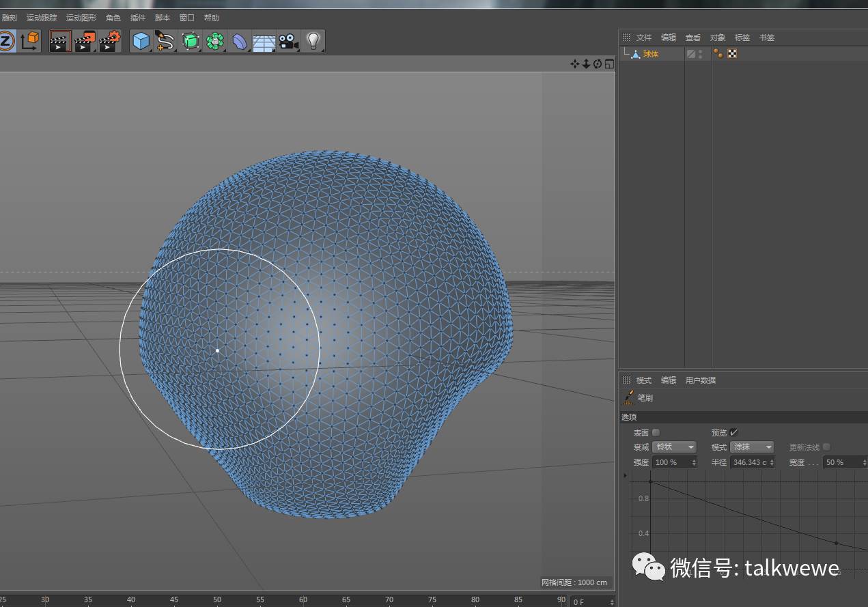The width and height of the screenshot is (868, 607).
Task: Click the 球体 polygon object icon
Action: [636, 54]
